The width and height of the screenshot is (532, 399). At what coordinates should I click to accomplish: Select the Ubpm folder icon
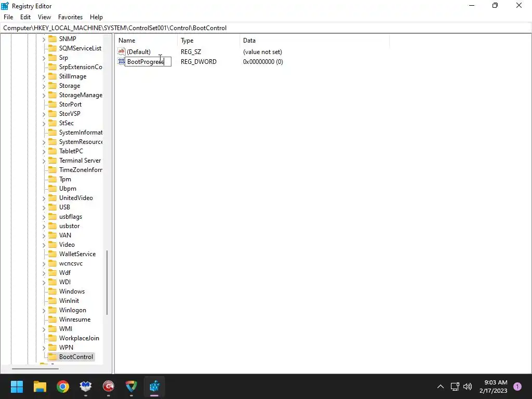52,188
